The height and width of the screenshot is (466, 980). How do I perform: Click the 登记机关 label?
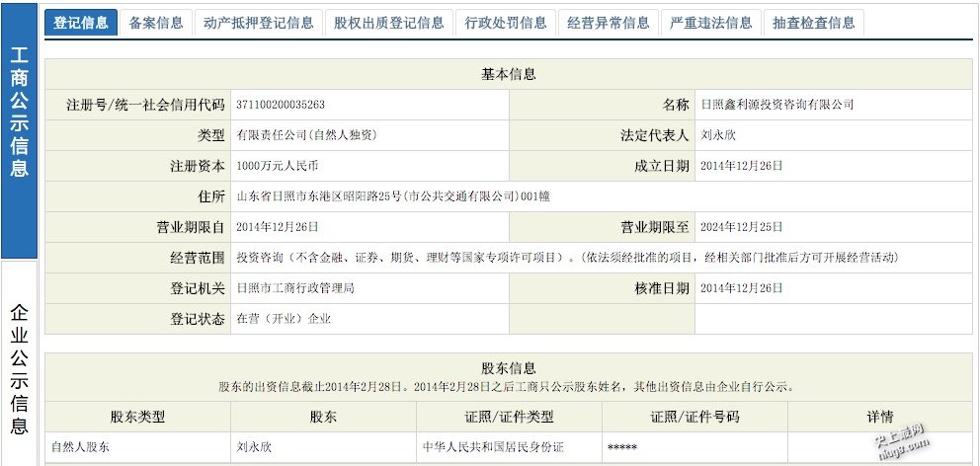tap(197, 288)
